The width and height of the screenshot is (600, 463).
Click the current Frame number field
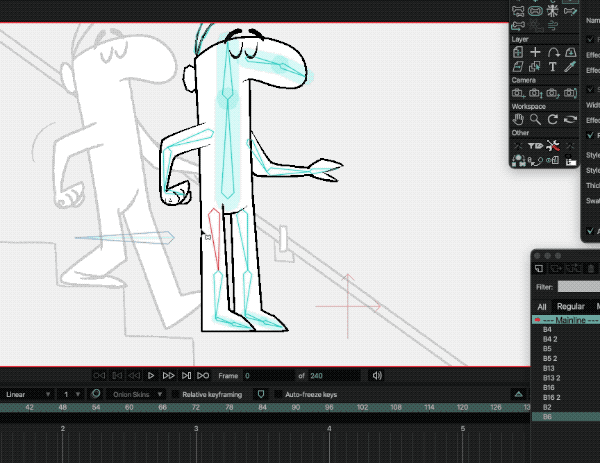pyautogui.click(x=268, y=376)
